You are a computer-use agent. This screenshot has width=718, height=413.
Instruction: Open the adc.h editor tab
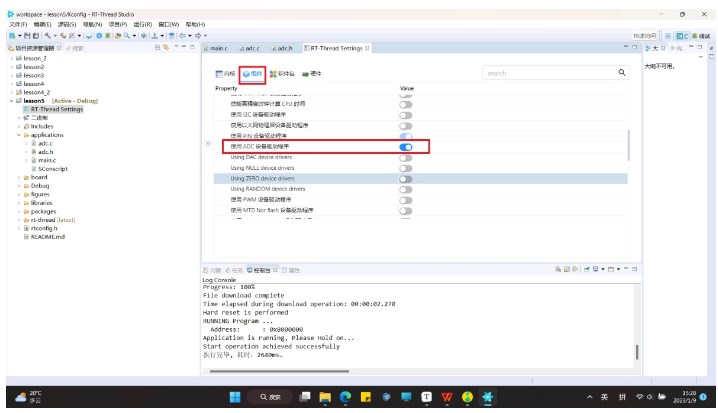[282, 48]
